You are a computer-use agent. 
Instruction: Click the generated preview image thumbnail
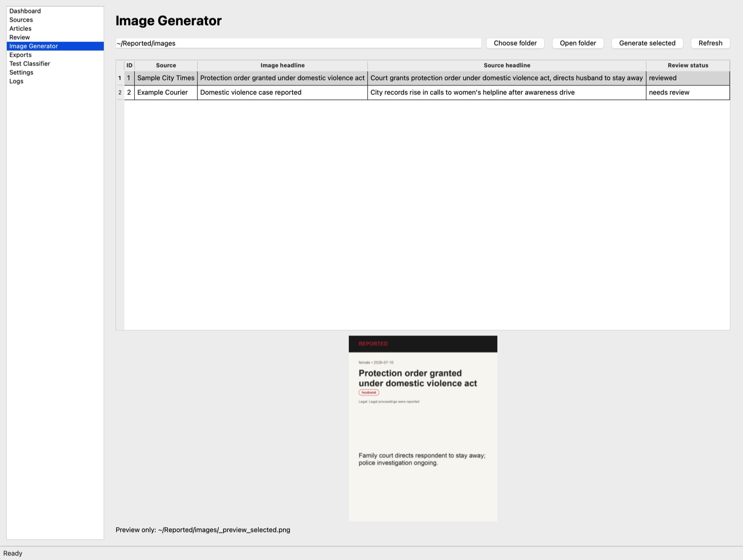(423, 428)
